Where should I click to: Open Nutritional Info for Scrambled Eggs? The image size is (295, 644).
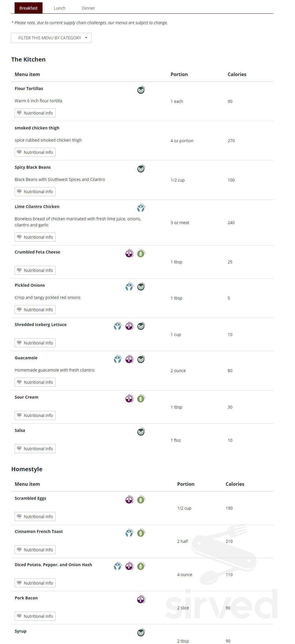pyautogui.click(x=35, y=517)
